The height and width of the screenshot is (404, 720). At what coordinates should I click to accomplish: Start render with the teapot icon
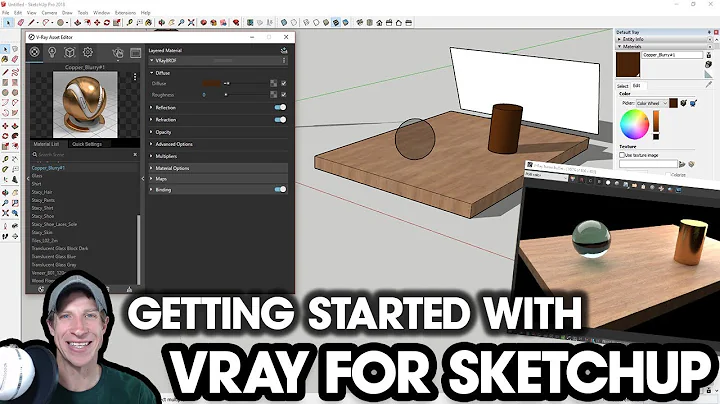[118, 53]
